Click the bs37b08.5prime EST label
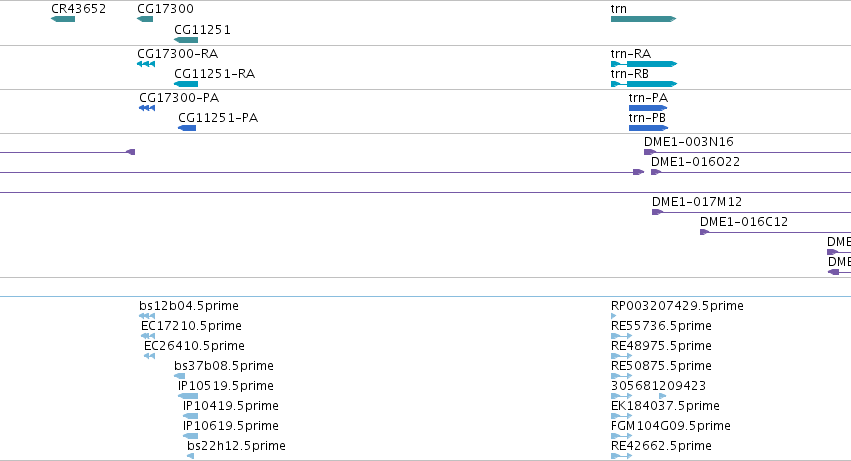This screenshot has height=461, width=851. (224, 366)
